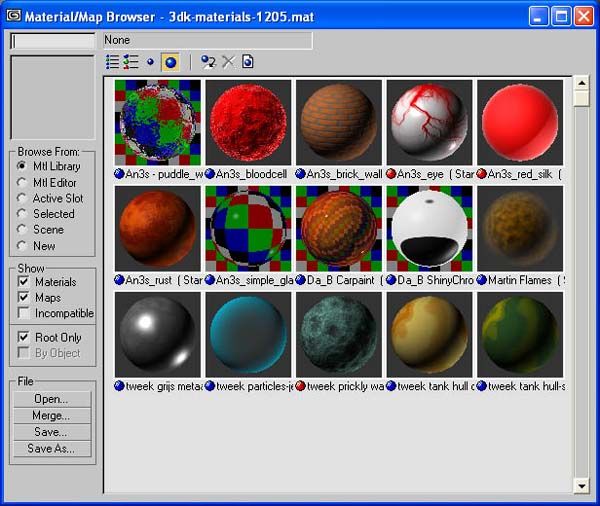Toggle the Root Only checkbox
Screen dimensions: 600x506
click(23, 337)
